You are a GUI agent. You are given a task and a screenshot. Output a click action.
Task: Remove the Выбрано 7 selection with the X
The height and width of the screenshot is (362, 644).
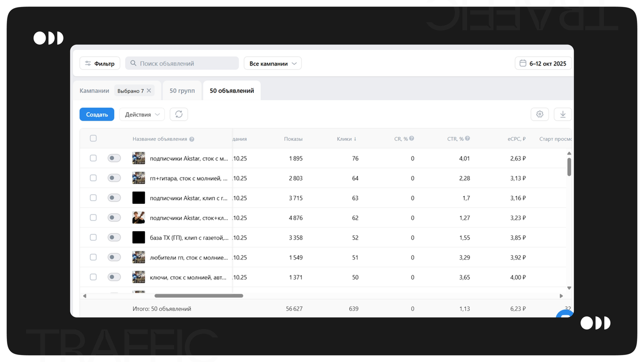pos(149,91)
